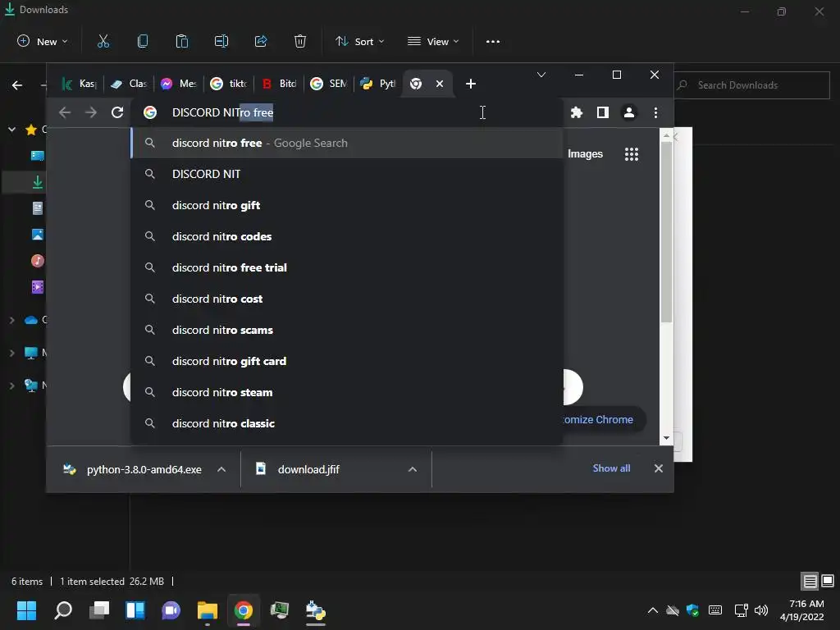Toggle Chrome side panel icon
The height and width of the screenshot is (630, 840).
point(603,112)
